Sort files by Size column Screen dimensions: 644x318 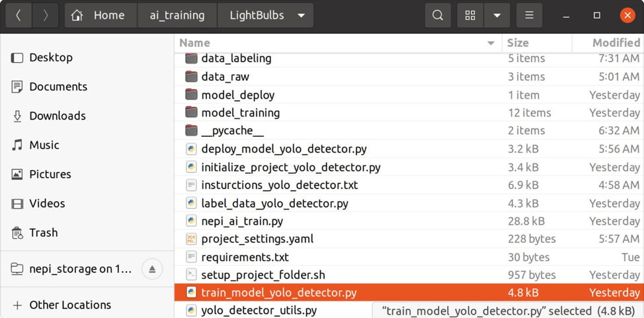(x=518, y=43)
